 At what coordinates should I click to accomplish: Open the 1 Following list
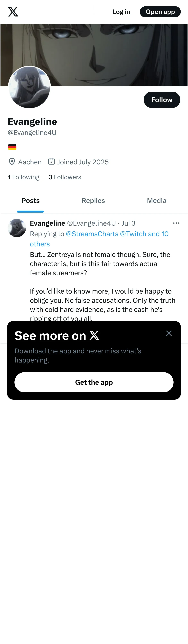pyautogui.click(x=24, y=177)
